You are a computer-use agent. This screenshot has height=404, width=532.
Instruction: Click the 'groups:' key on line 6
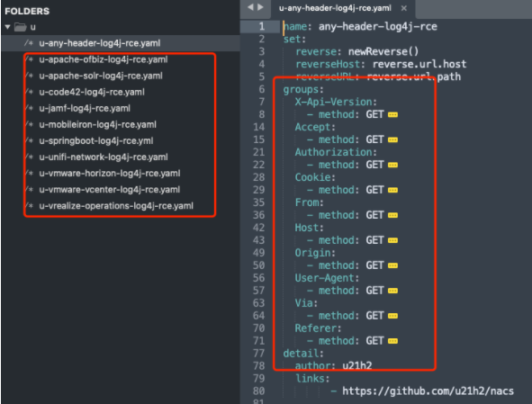click(x=303, y=90)
